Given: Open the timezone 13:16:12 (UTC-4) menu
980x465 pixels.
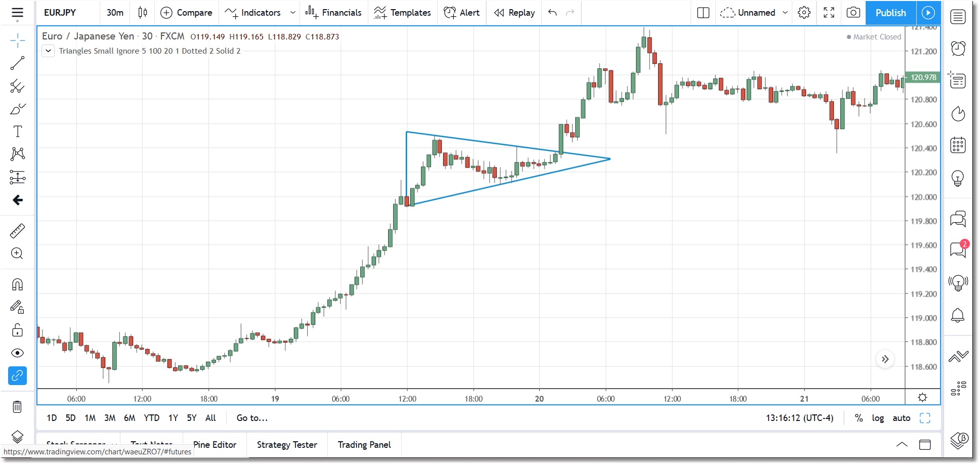Looking at the screenshot, I should coord(799,418).
